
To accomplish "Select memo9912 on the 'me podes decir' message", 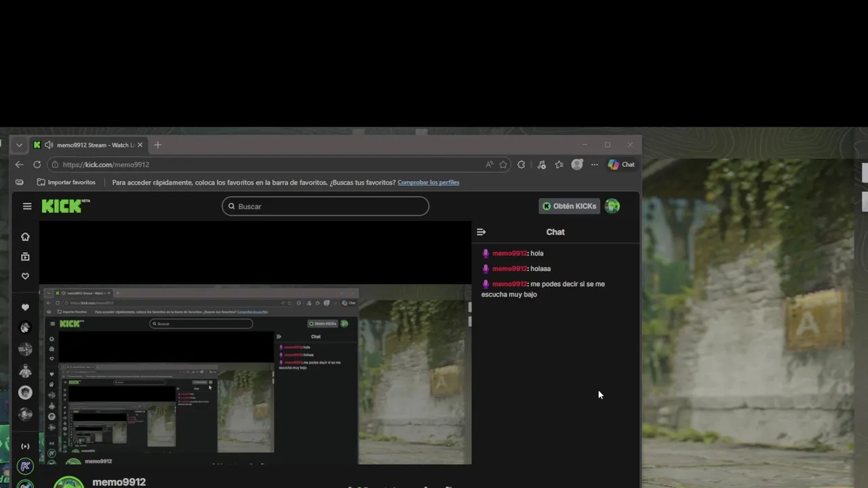I will tap(509, 284).
